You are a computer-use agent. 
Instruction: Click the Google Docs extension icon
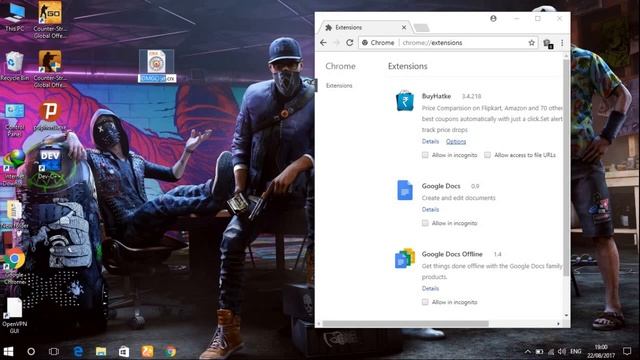(x=404, y=190)
